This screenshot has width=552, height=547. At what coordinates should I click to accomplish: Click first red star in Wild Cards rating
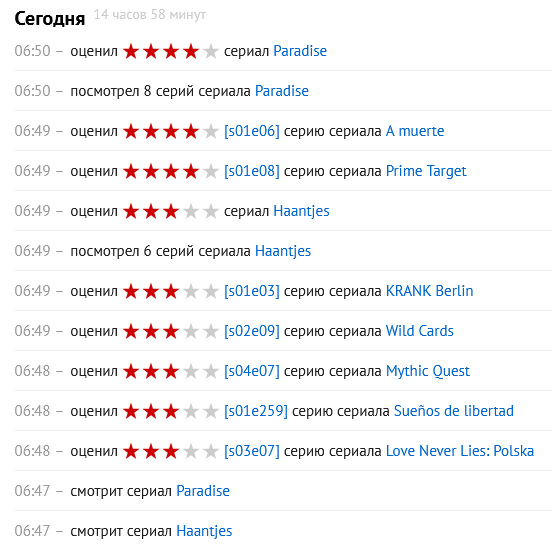131,332
